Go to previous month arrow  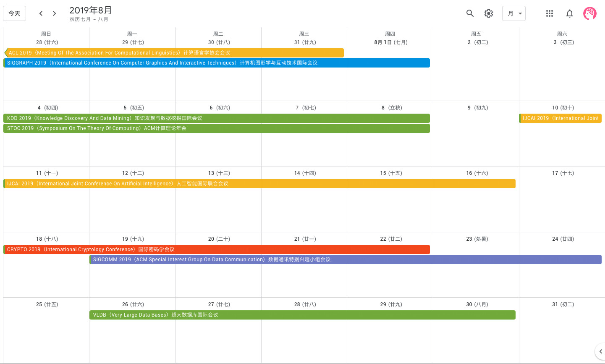[x=41, y=13]
